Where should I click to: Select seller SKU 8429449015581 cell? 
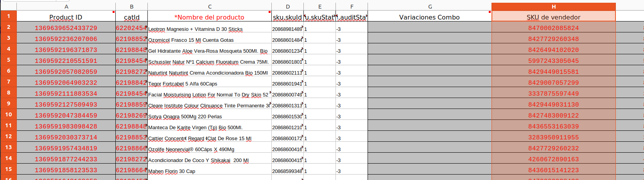click(x=554, y=71)
